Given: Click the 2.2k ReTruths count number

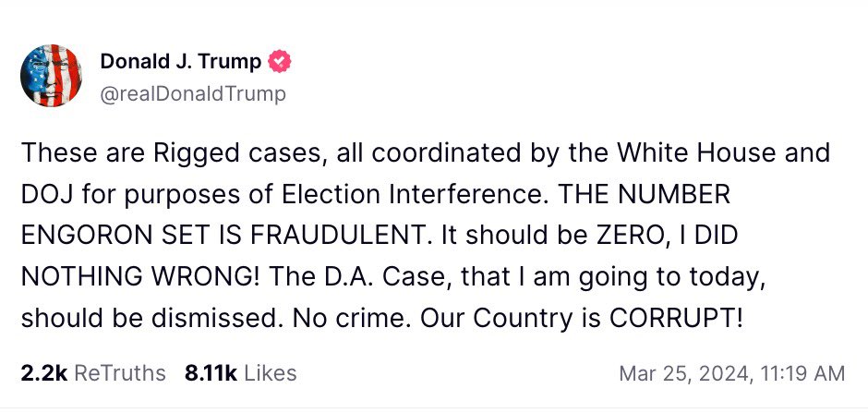Looking at the screenshot, I should [42, 373].
